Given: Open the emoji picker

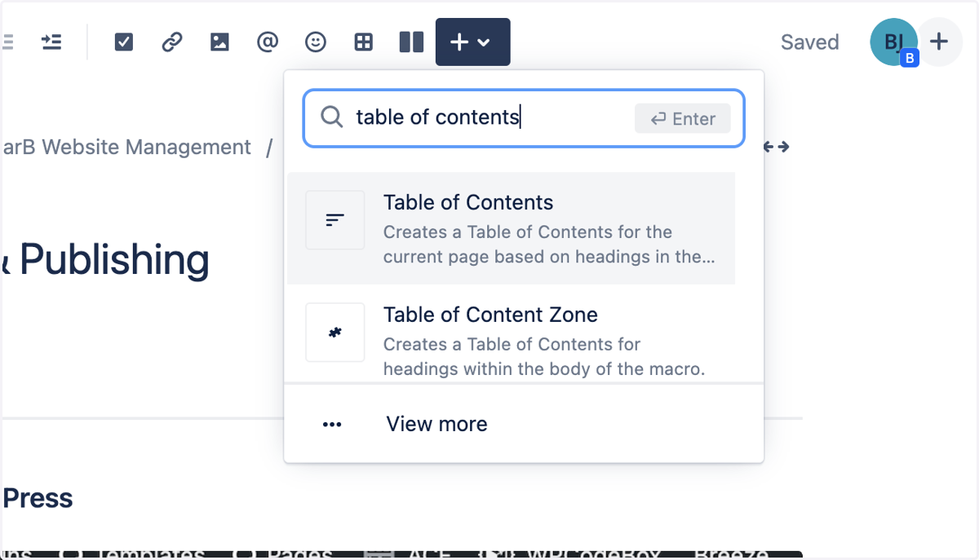Looking at the screenshot, I should 315,42.
